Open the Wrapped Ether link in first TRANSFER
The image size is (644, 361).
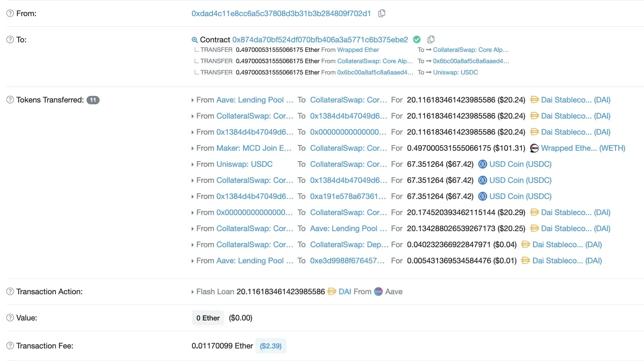(358, 50)
